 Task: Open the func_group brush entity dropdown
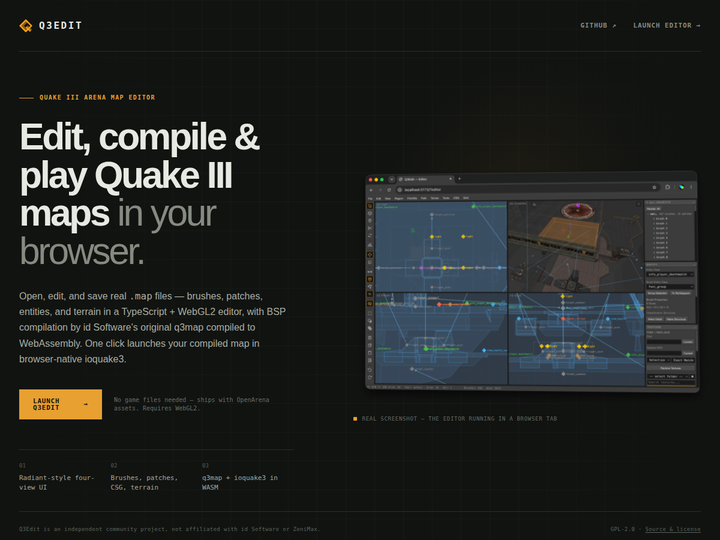click(x=670, y=287)
